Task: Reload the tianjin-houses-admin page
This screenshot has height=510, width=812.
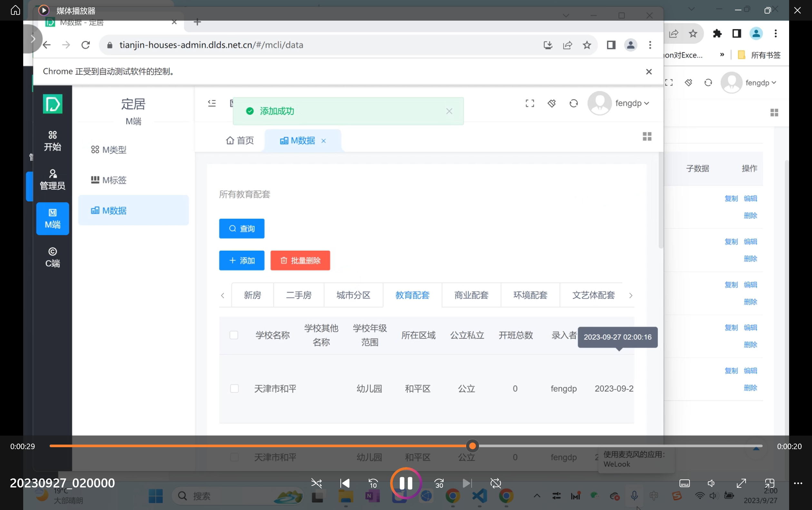Action: 86,45
